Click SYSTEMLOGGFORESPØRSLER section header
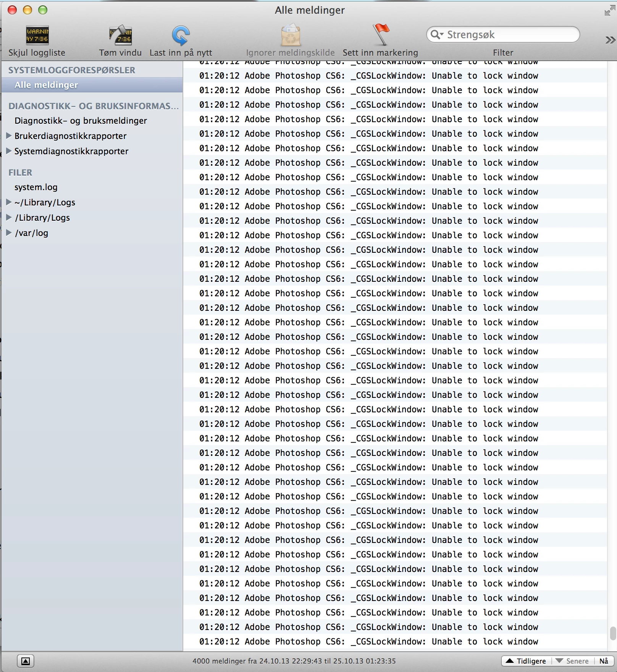Image resolution: width=617 pixels, height=672 pixels. tap(72, 70)
